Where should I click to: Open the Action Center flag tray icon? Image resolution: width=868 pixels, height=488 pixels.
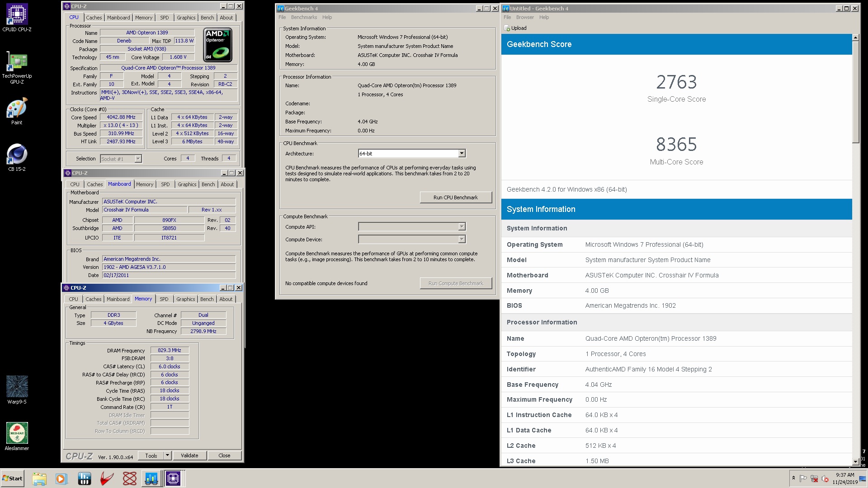pos(803,479)
